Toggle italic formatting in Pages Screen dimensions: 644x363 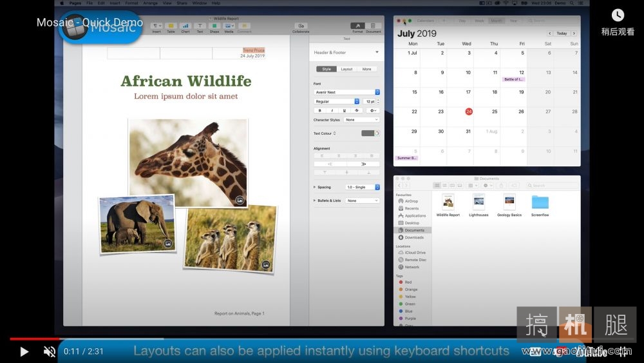click(332, 111)
